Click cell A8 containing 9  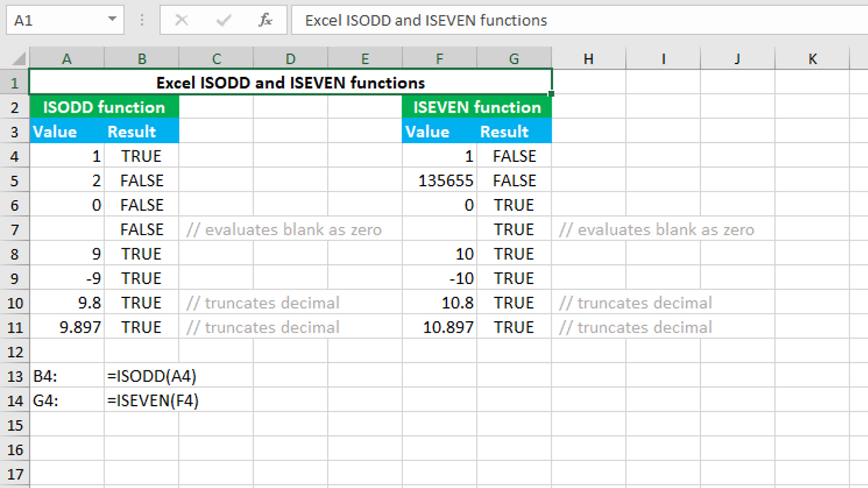(x=67, y=254)
